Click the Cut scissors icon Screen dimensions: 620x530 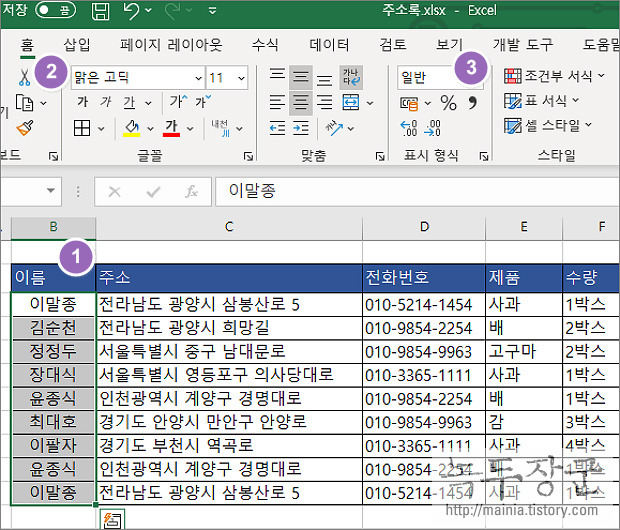pos(25,78)
